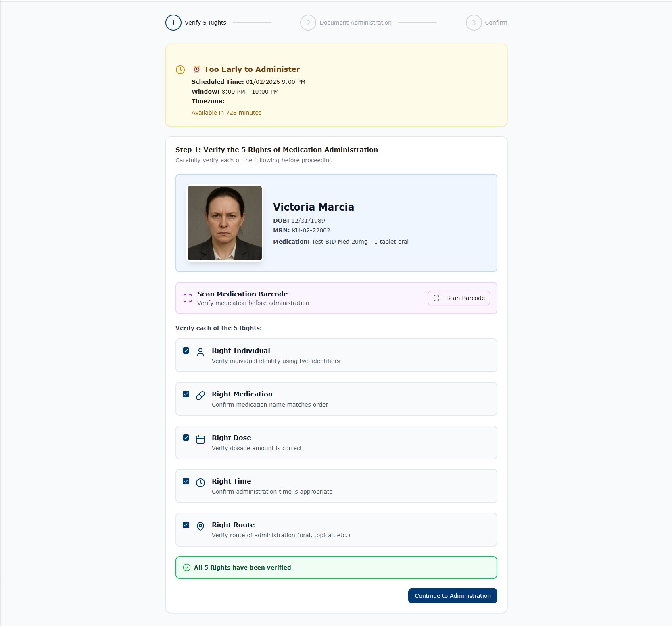The image size is (672, 626).
Task: Click the purple barcode frame icon
Action: [x=187, y=298]
